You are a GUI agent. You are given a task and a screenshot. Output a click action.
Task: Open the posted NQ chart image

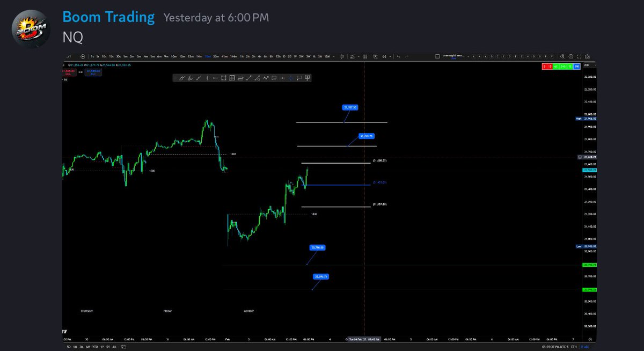(329, 201)
